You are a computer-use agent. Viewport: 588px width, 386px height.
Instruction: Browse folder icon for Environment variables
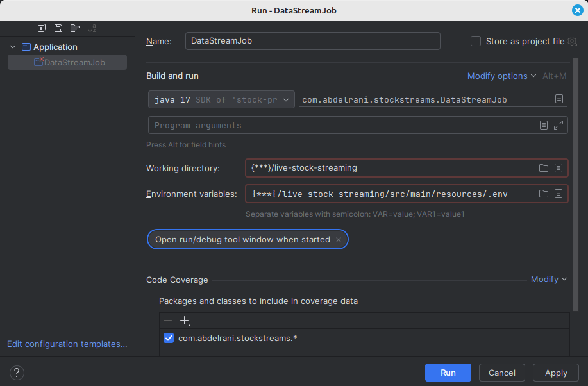tap(543, 194)
